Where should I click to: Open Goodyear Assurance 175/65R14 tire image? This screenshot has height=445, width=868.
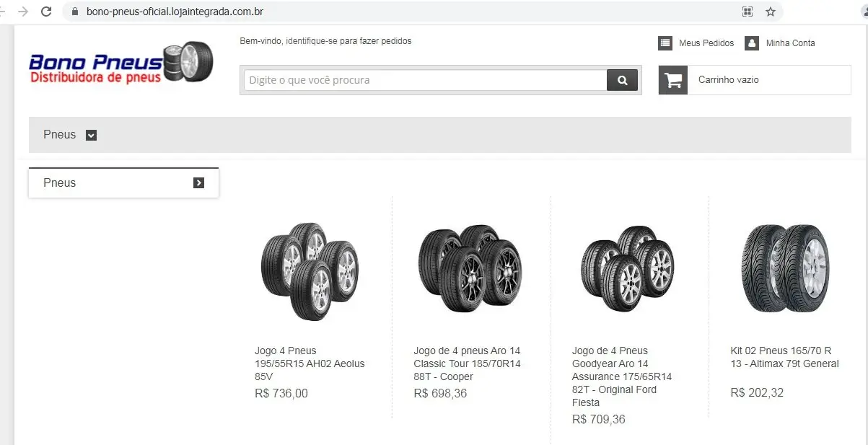point(628,268)
